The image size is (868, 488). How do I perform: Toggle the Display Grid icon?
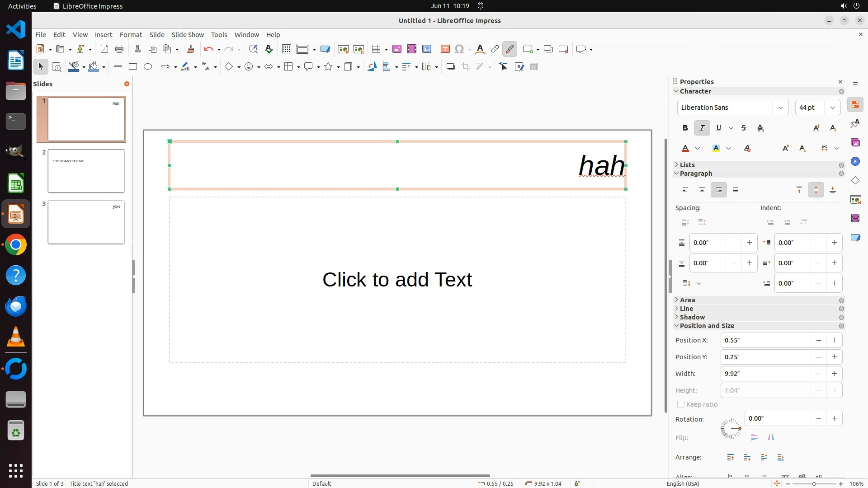tap(287, 49)
